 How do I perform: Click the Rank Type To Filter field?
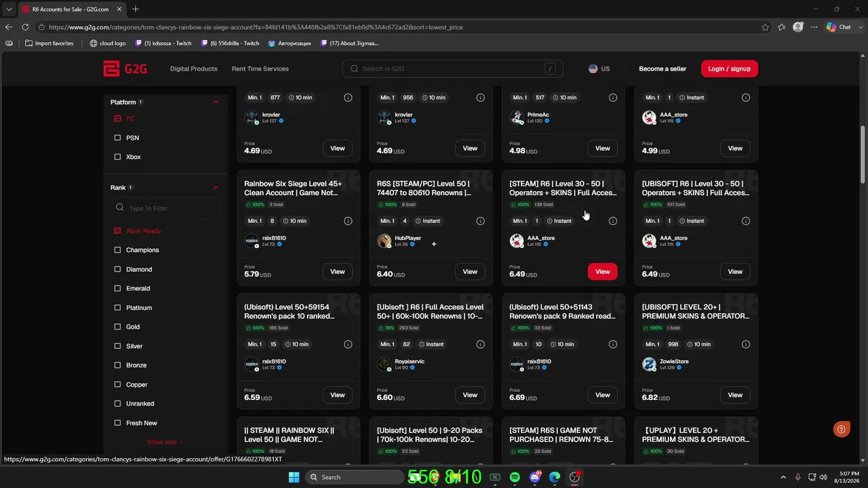(165, 208)
